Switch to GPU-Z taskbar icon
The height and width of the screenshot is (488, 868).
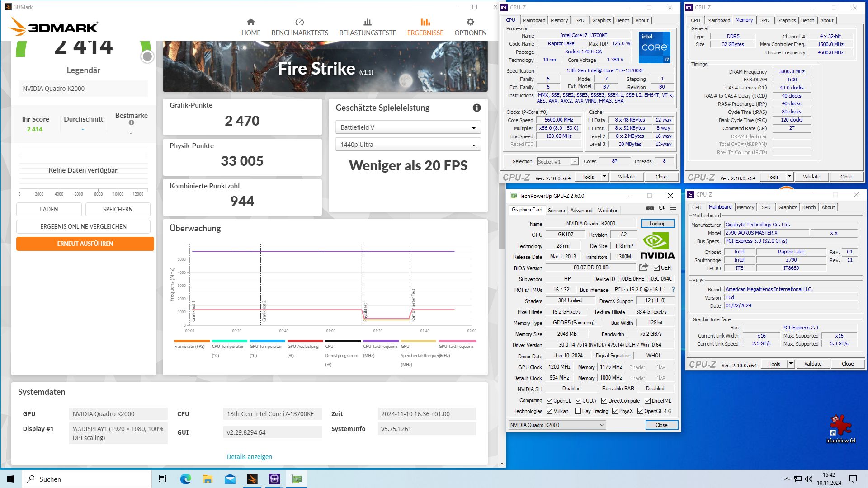[x=297, y=479]
